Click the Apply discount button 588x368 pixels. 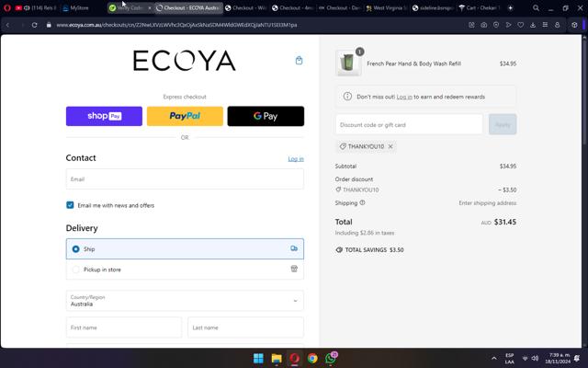click(503, 124)
